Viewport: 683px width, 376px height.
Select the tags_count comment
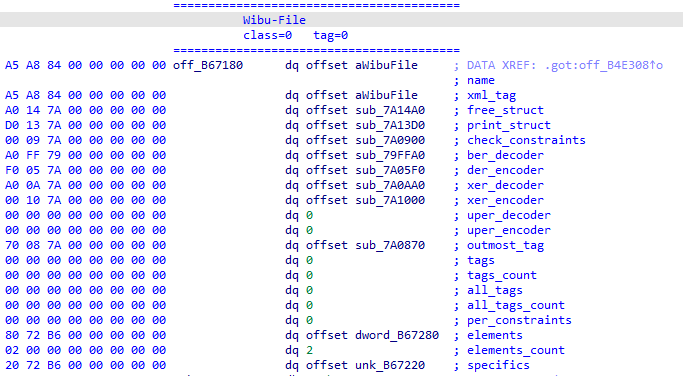[x=502, y=275]
